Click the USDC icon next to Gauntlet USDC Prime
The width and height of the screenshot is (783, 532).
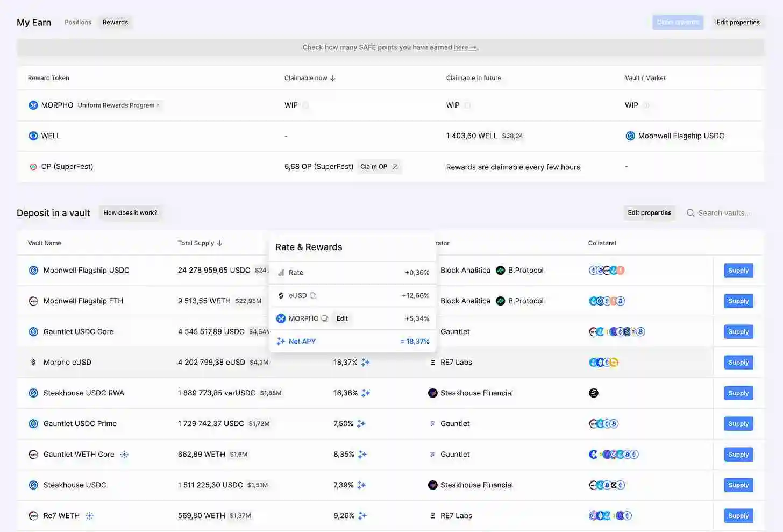pos(33,423)
